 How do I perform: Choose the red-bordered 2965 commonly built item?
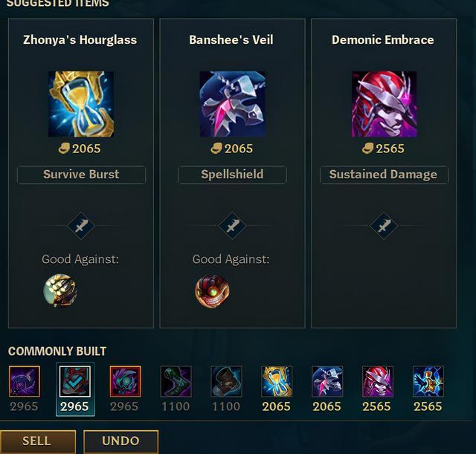(x=126, y=381)
